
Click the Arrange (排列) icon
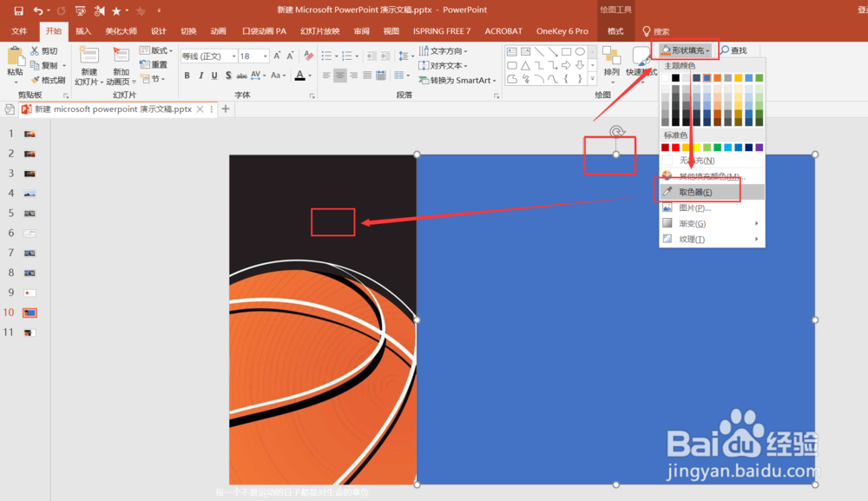(x=612, y=56)
